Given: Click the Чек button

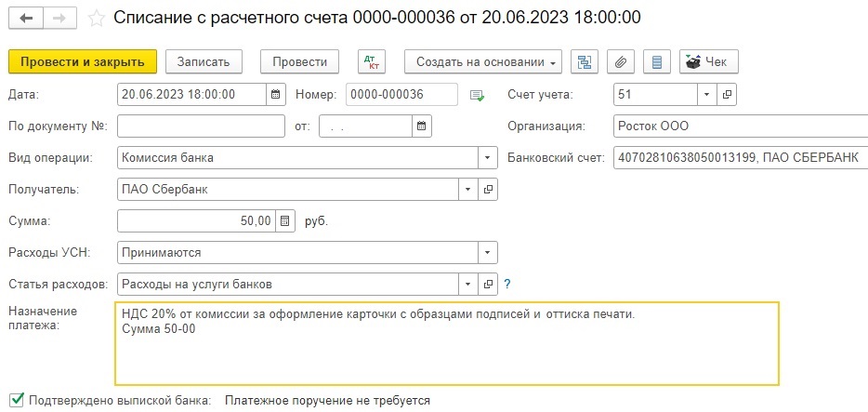Looking at the screenshot, I should pyautogui.click(x=708, y=61).
